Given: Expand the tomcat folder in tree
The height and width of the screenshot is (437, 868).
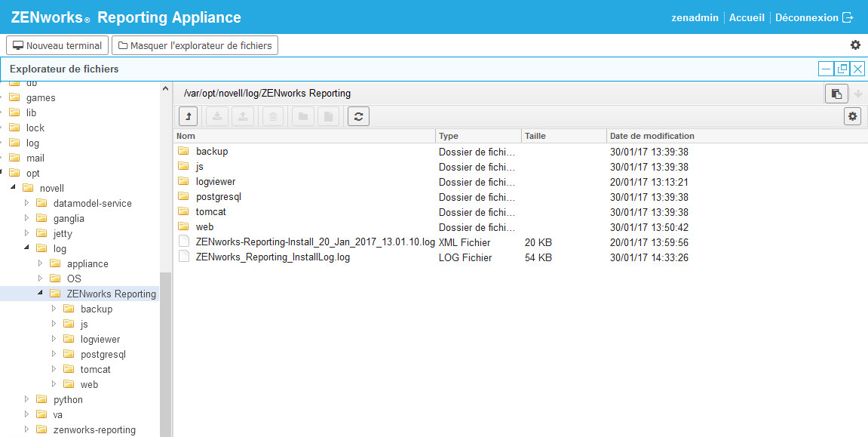Looking at the screenshot, I should 54,369.
